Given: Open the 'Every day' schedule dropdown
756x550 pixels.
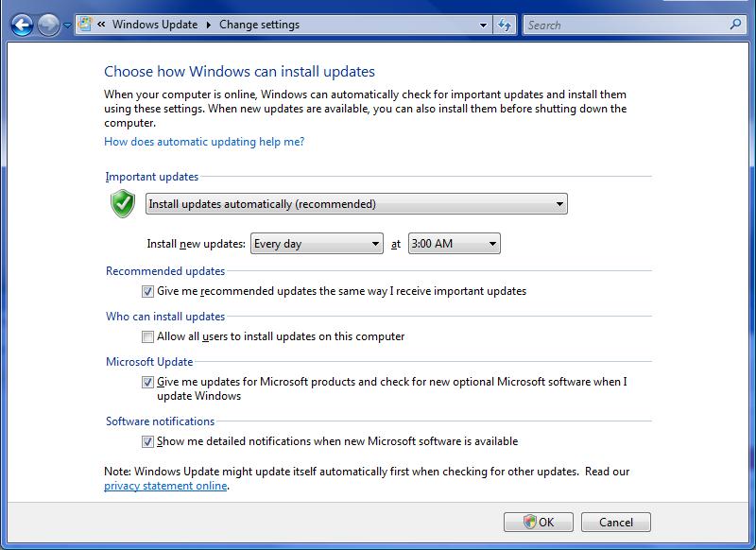Looking at the screenshot, I should 317,244.
